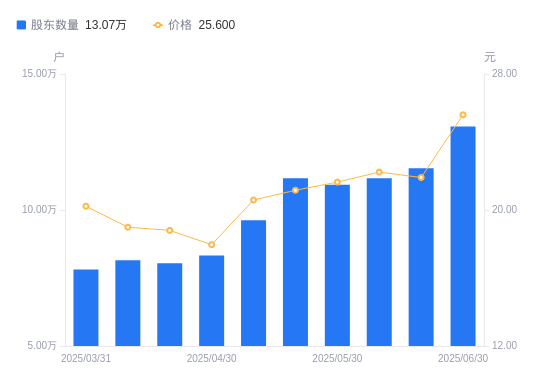Viewport: 550px width, 381px height.
Task: Click the lowest orange price point
Action: coord(212,245)
